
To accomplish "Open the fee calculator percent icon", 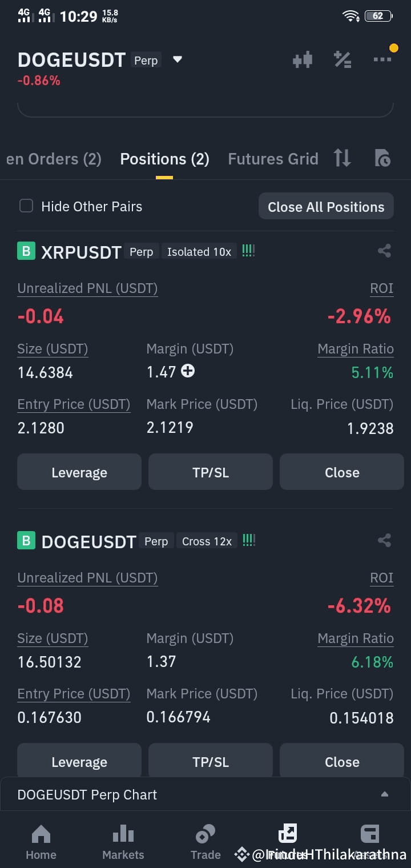I will pos(342,59).
